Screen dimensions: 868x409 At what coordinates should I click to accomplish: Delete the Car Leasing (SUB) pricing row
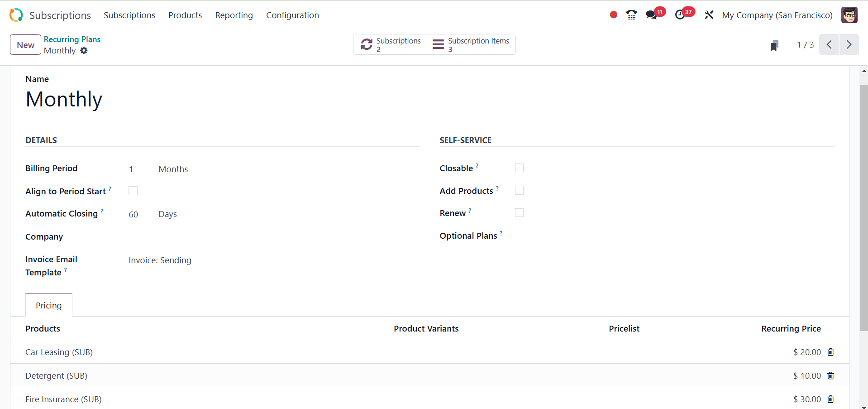pos(830,352)
